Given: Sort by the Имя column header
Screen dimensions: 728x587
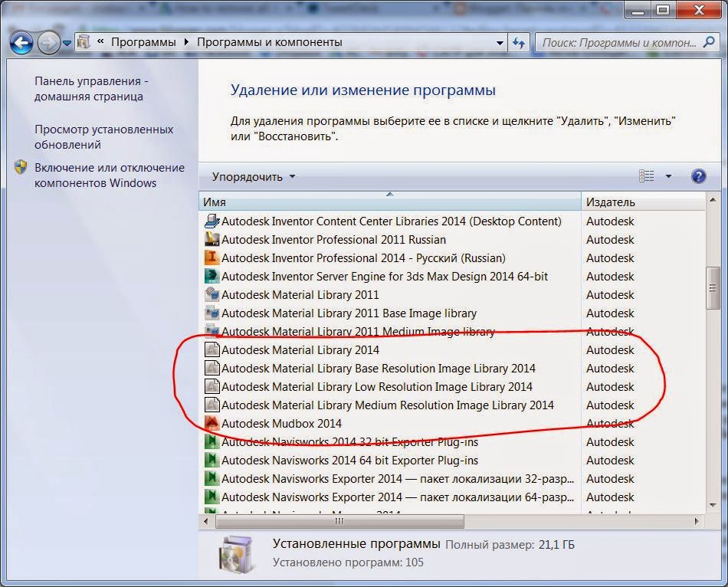Looking at the screenshot, I should (x=390, y=202).
